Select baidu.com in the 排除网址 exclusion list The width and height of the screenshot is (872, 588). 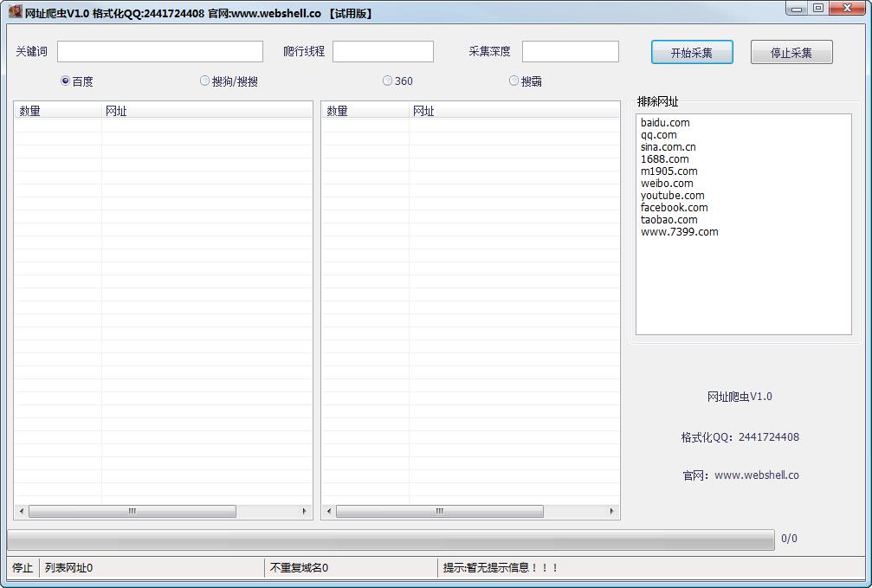[666, 122]
